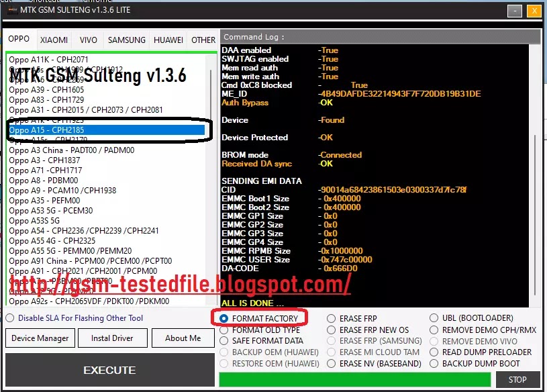This screenshot has height=392, width=547.
Task: Open the OTHER brands tab
Action: point(203,40)
